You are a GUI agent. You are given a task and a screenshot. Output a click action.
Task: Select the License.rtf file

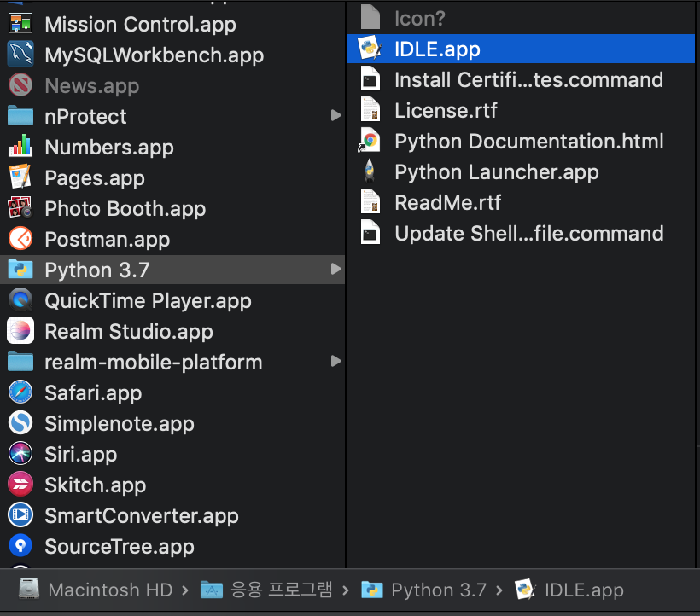pyautogui.click(x=446, y=110)
